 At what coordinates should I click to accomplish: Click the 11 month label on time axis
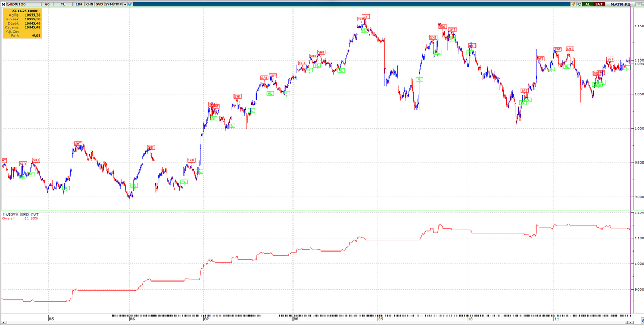(x=558, y=320)
